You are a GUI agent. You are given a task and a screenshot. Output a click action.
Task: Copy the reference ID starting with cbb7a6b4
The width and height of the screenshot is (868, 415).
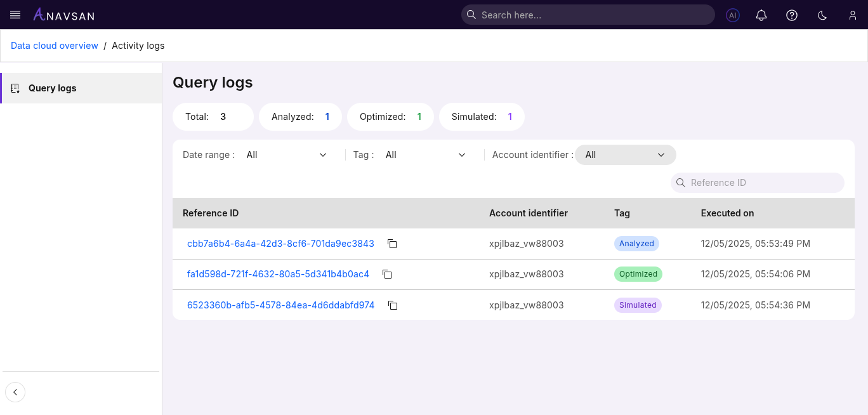392,244
